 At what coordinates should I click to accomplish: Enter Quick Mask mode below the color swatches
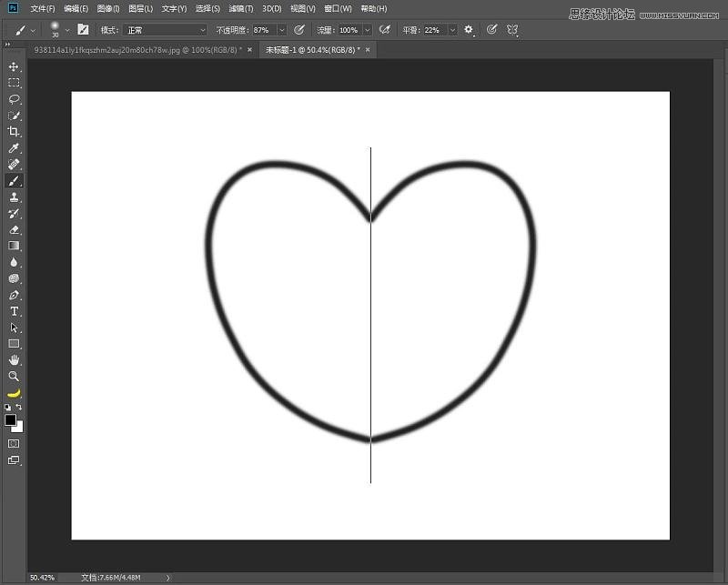[x=15, y=443]
